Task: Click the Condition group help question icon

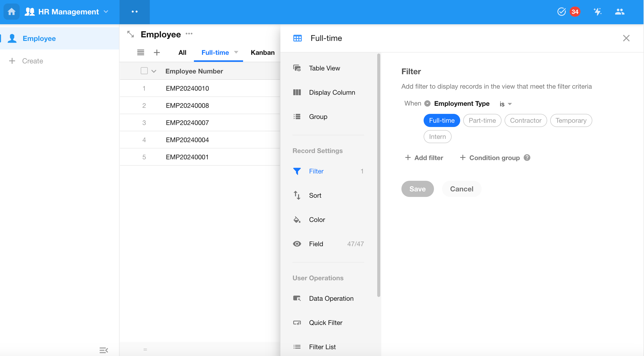Action: coord(527,158)
